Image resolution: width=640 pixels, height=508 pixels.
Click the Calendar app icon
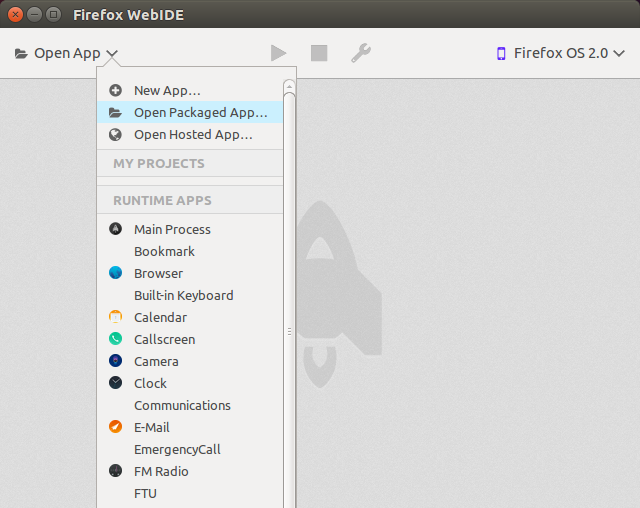point(116,317)
